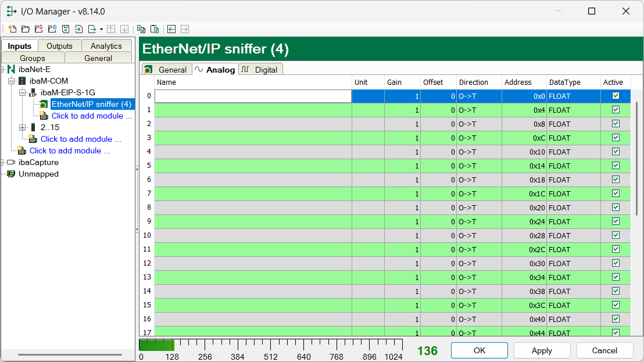This screenshot has width=644, height=362.
Task: Click the address cell 0x1C
Action: 524,193
